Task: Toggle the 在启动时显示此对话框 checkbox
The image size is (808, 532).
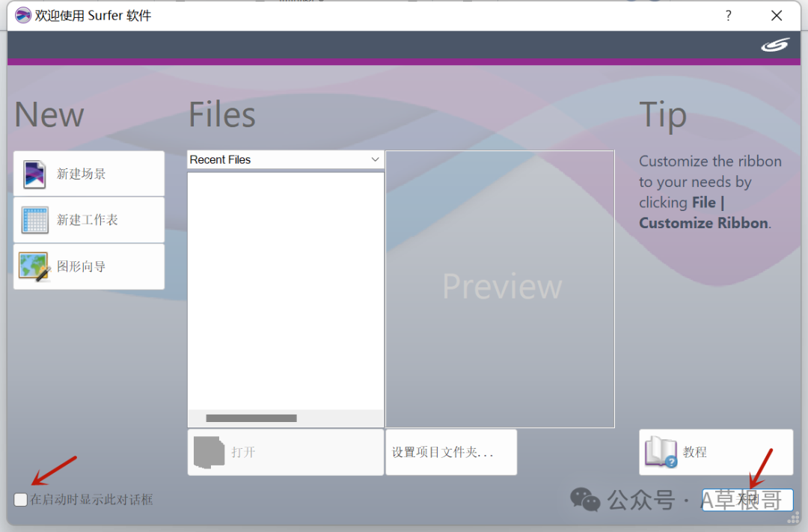Action: point(21,499)
